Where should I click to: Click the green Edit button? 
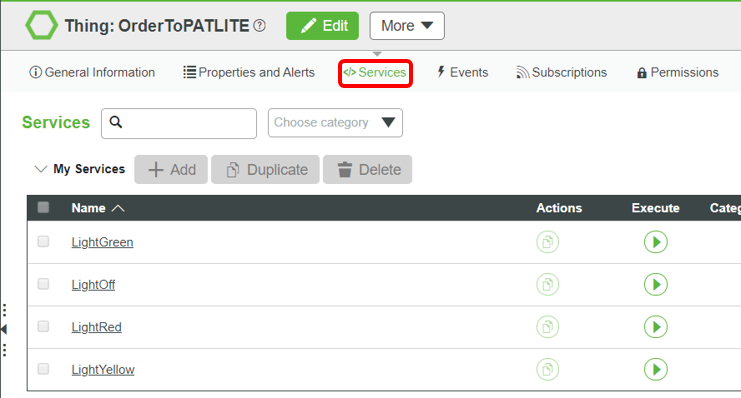tap(322, 26)
